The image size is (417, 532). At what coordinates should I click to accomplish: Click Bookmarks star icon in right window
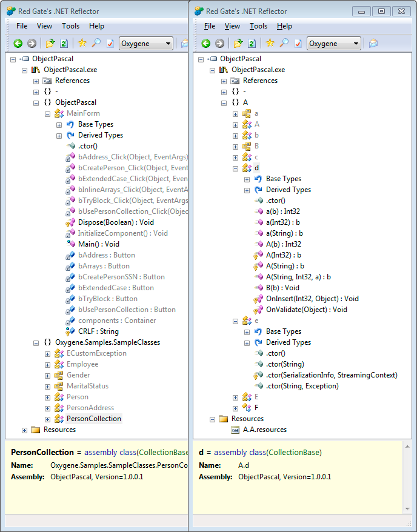pyautogui.click(x=270, y=43)
